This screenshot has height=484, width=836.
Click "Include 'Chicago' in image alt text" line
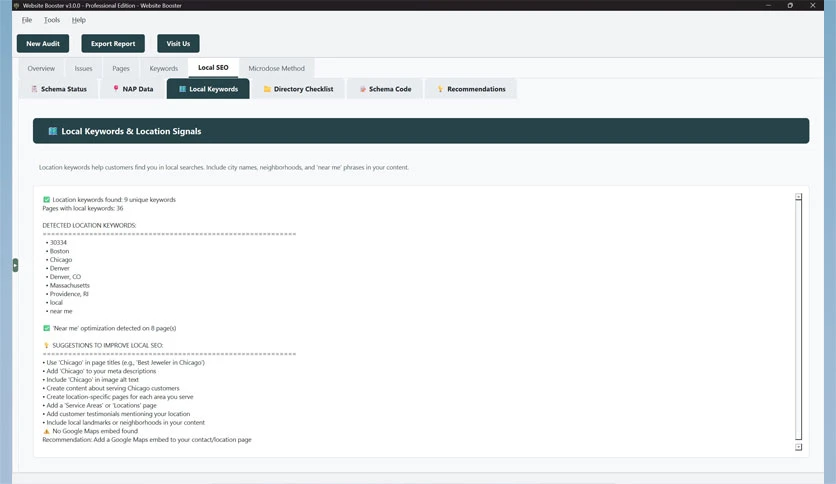(x=91, y=380)
